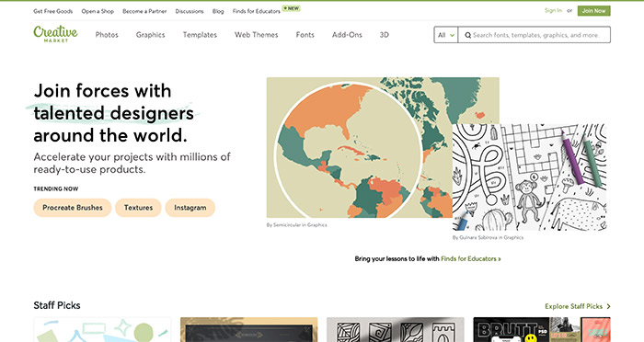The width and height of the screenshot is (644, 342).
Task: Open the Add-Ons menu
Action: point(347,35)
